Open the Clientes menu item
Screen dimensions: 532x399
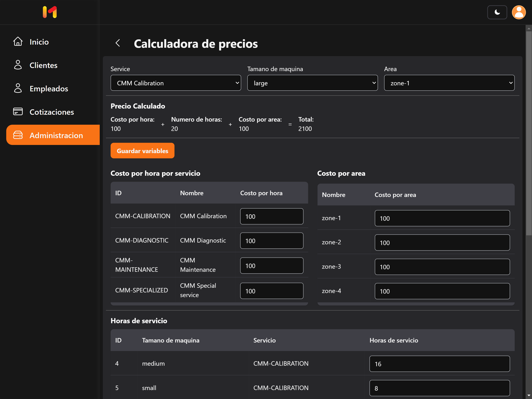53,65
